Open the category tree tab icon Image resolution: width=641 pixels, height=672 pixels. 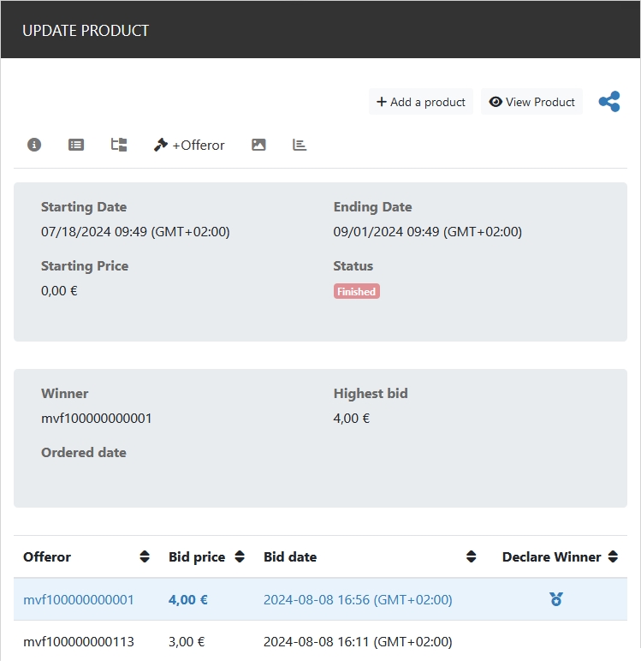[x=119, y=145]
